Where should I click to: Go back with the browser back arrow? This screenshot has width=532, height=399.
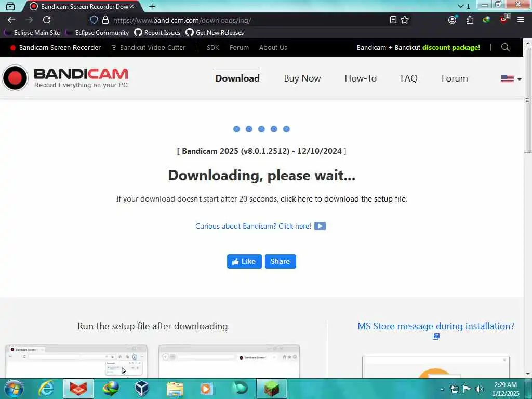coord(11,20)
